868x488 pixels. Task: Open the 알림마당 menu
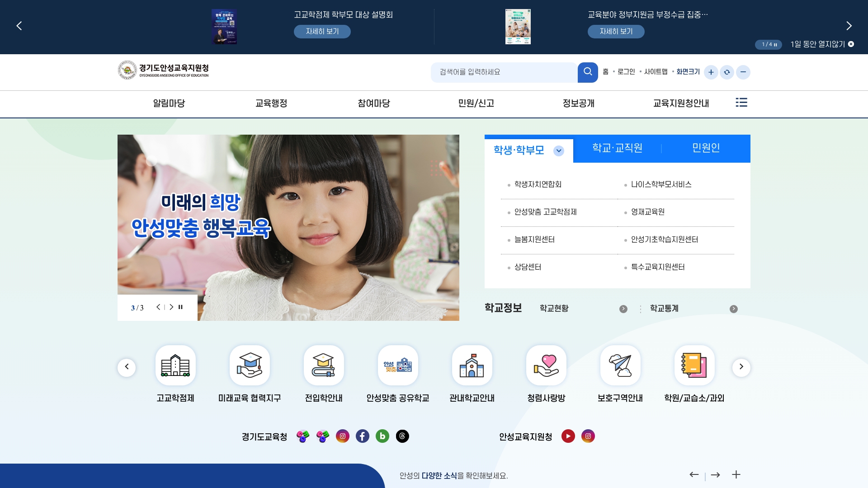click(169, 103)
